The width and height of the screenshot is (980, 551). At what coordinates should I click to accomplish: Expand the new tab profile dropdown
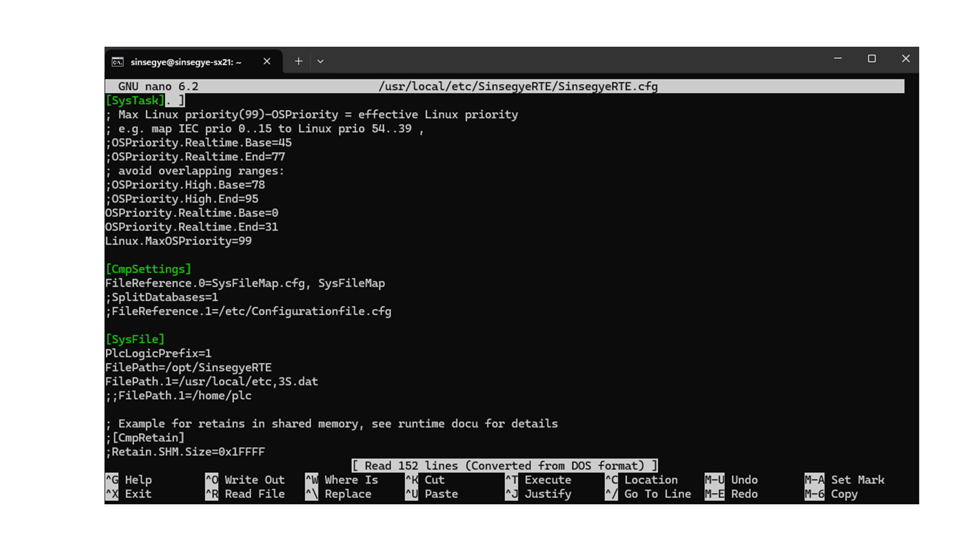321,61
